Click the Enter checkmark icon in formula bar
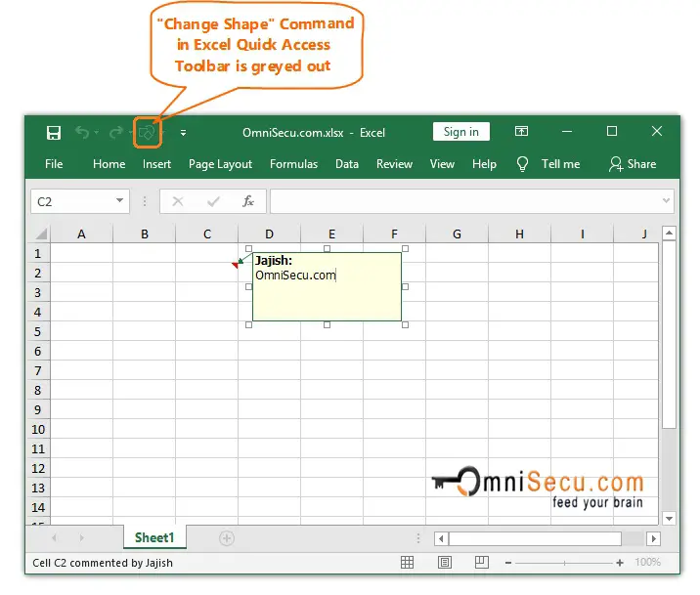The image size is (700, 595). pos(213,201)
